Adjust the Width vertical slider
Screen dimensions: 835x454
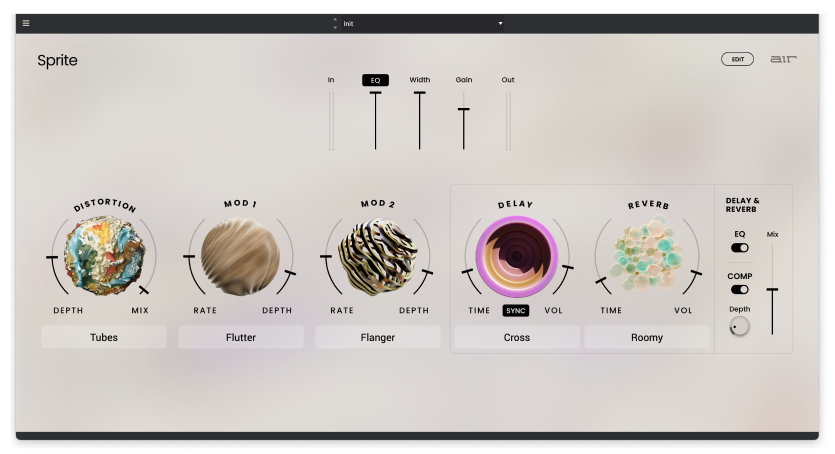pos(420,120)
